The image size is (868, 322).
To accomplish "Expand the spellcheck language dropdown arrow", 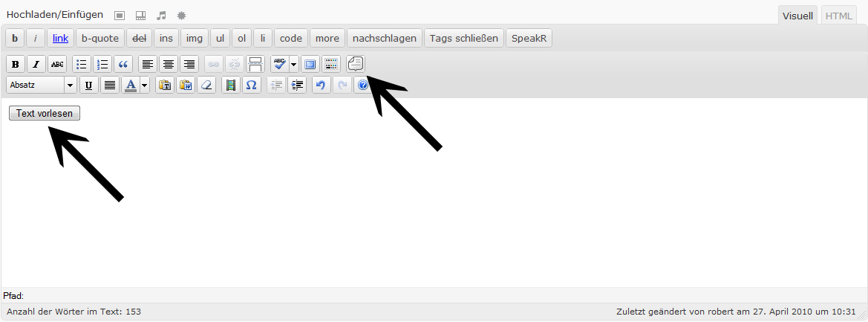I will tap(293, 64).
